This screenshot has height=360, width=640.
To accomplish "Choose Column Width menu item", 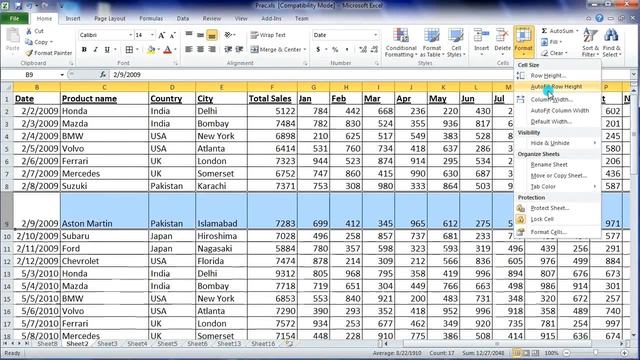I will (x=558, y=100).
